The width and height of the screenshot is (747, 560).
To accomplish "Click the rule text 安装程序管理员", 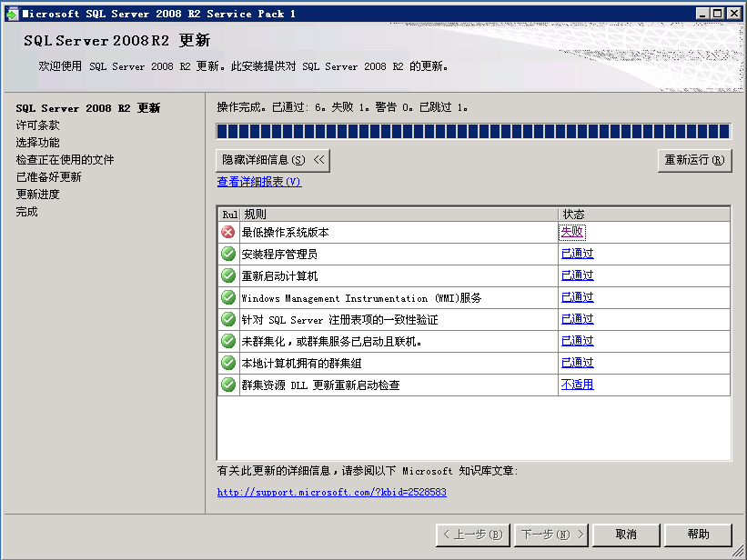I will [279, 255].
